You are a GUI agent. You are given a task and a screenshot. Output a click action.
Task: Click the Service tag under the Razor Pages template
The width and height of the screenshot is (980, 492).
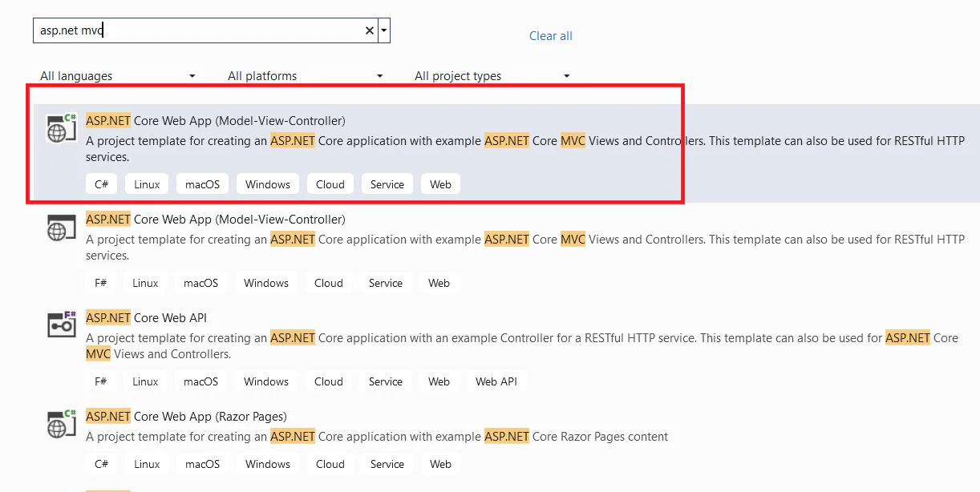pyautogui.click(x=387, y=464)
